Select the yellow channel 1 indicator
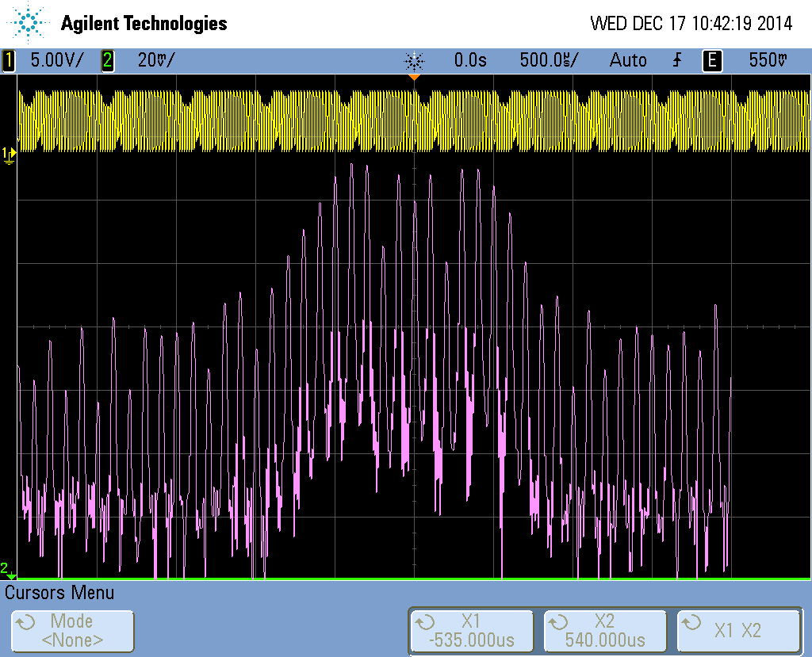812x657 pixels. coord(10,60)
